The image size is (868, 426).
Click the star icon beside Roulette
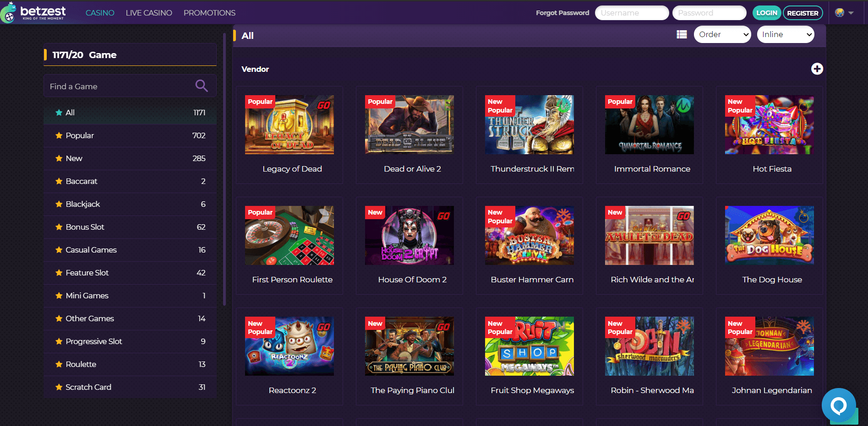59,364
